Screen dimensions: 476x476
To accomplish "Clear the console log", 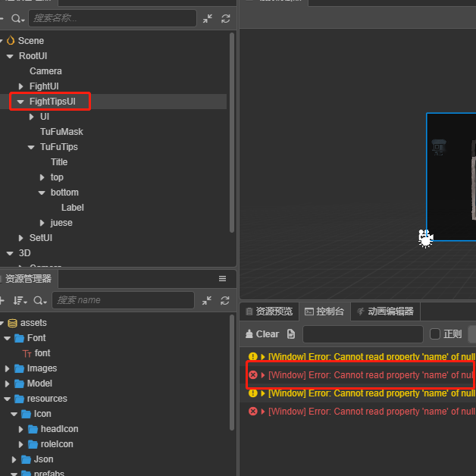I will [x=262, y=334].
